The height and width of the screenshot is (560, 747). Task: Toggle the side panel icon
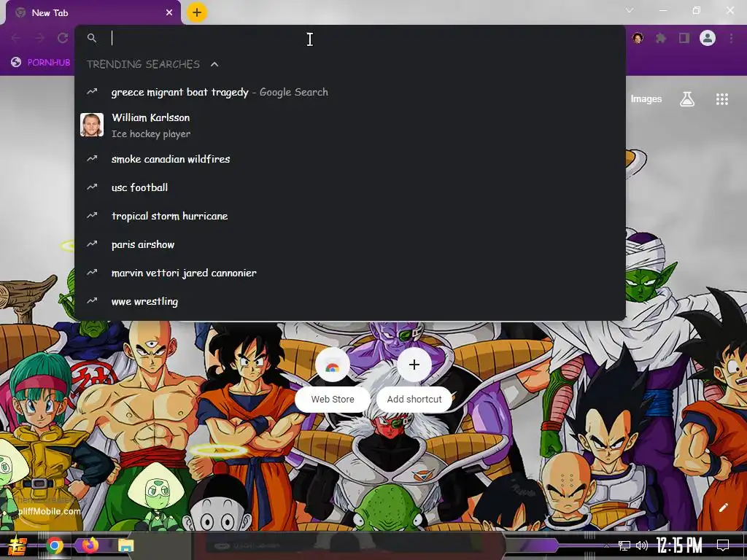(684, 38)
